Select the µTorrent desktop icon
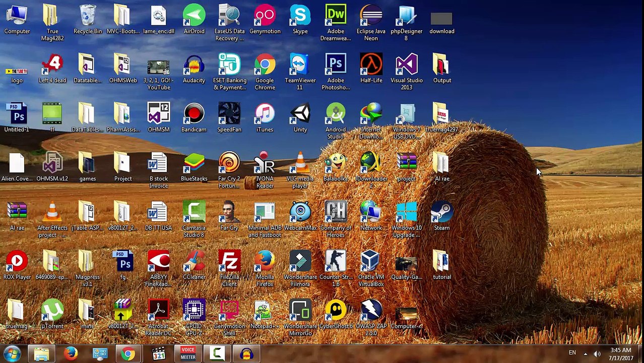The image size is (644, 363). point(52,315)
